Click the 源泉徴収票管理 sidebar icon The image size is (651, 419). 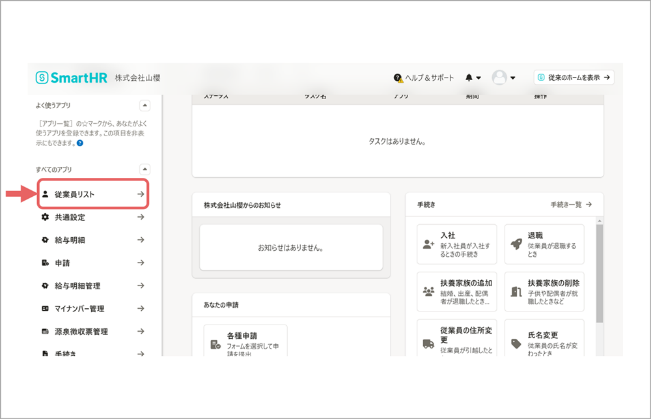pos(45,332)
